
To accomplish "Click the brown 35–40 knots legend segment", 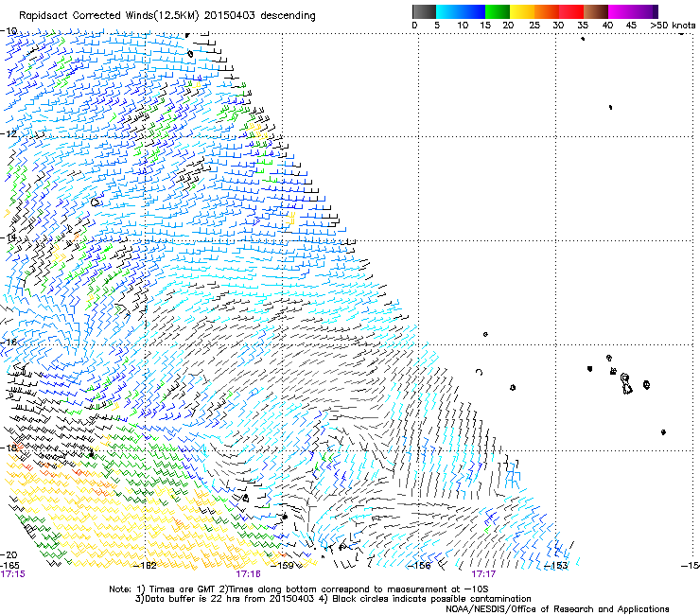I will coord(596,11).
